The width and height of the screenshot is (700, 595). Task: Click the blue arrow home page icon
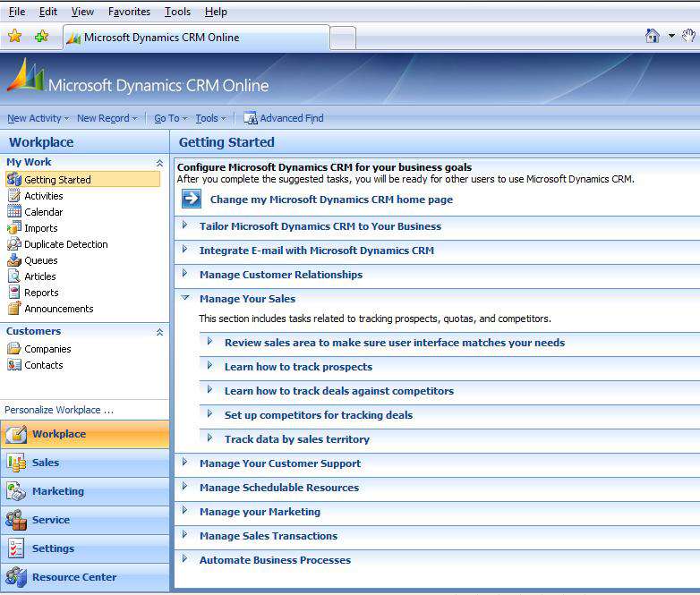[x=192, y=199]
